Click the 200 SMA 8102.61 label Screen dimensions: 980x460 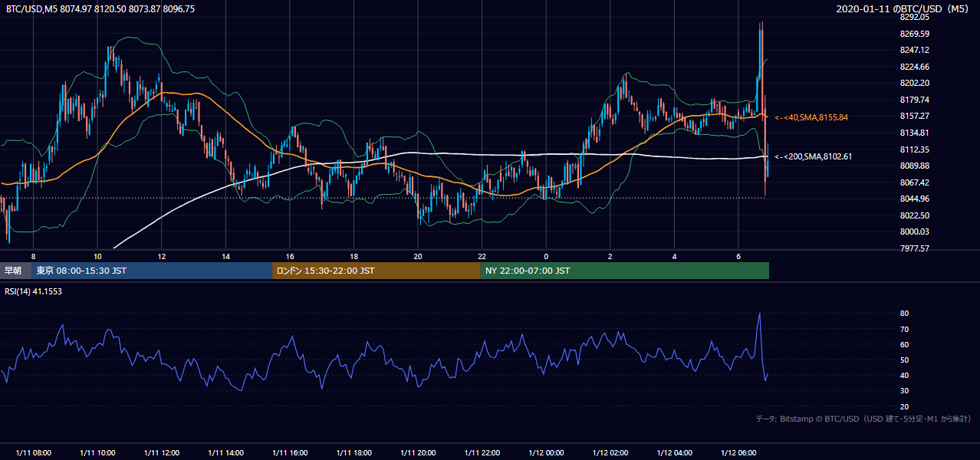pos(814,156)
